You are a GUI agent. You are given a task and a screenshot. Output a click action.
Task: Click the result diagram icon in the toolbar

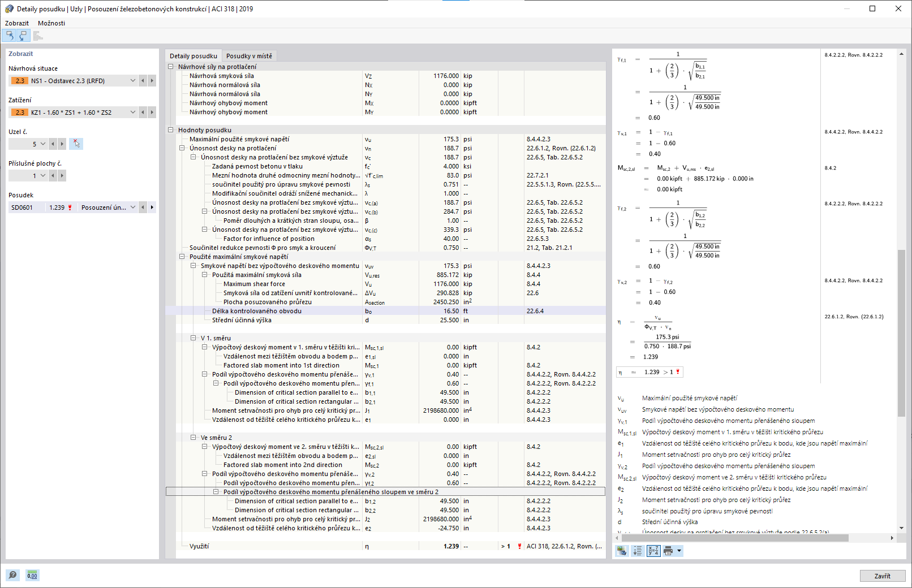37,35
